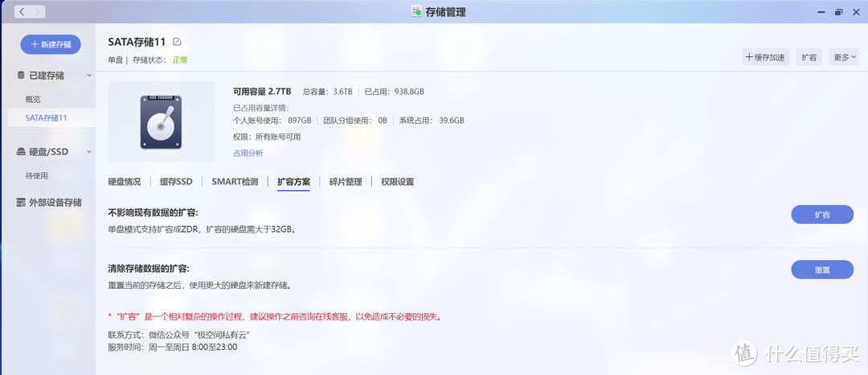Image resolution: width=868 pixels, height=375 pixels.
Task: Click the edit pencil icon beside SATA存储11
Action: pyautogui.click(x=177, y=42)
